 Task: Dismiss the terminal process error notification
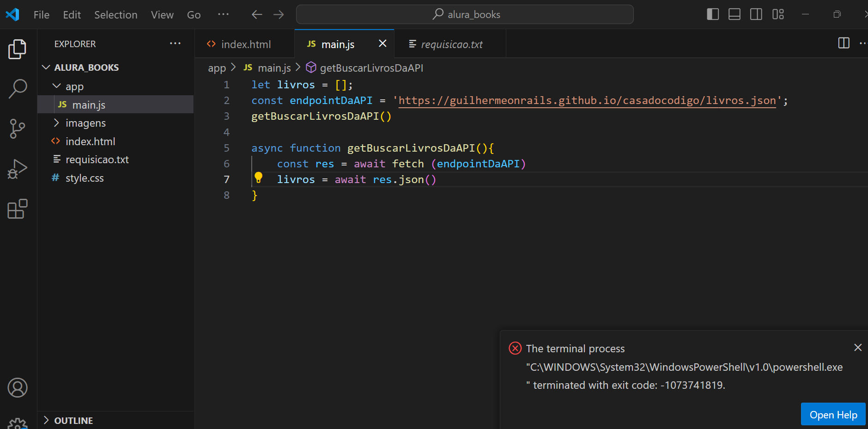(x=858, y=347)
